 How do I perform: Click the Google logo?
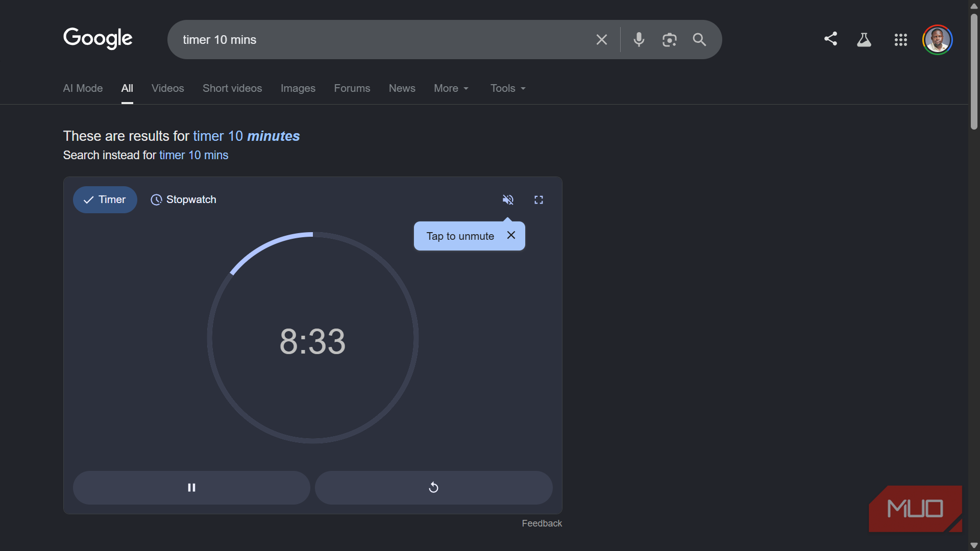(x=97, y=39)
